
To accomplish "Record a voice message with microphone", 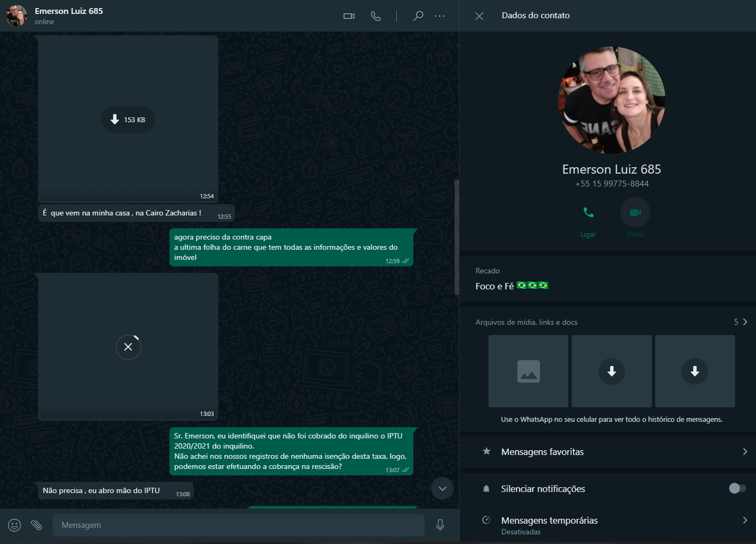I will coord(440,525).
